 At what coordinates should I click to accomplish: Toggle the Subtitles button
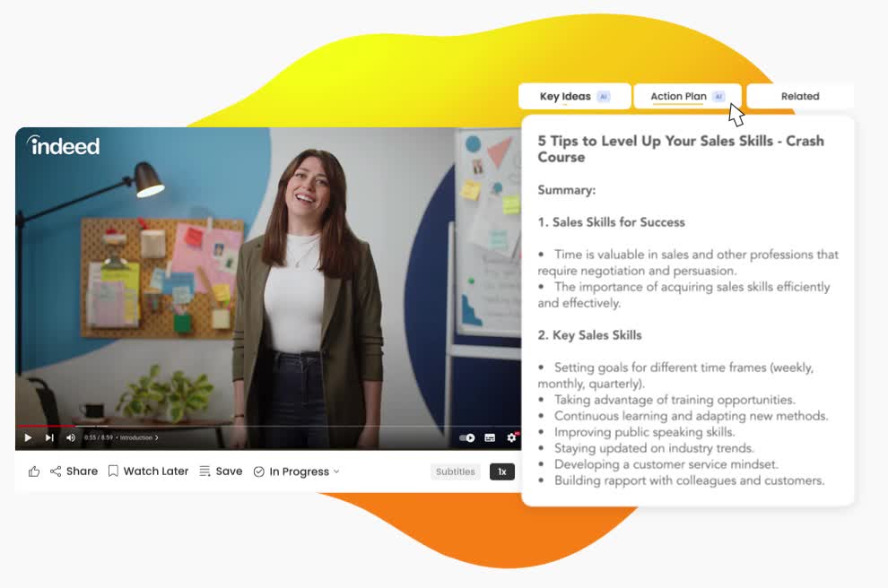(456, 472)
